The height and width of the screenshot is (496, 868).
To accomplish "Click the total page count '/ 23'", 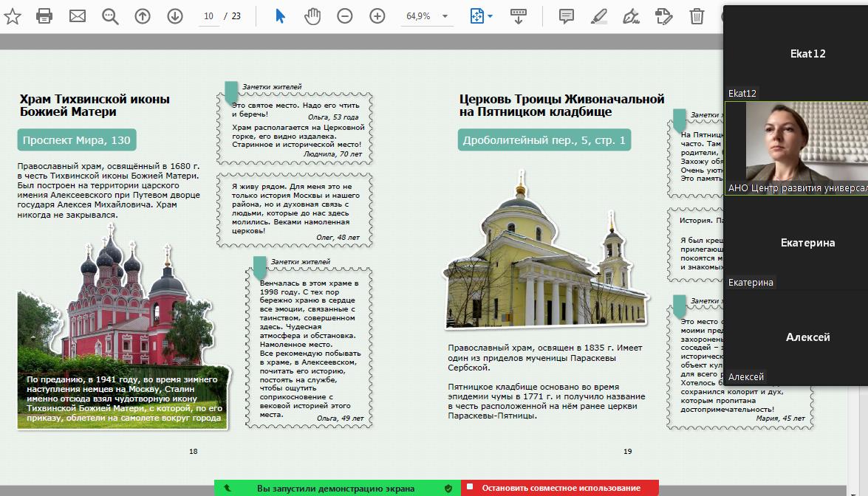I will pyautogui.click(x=233, y=16).
